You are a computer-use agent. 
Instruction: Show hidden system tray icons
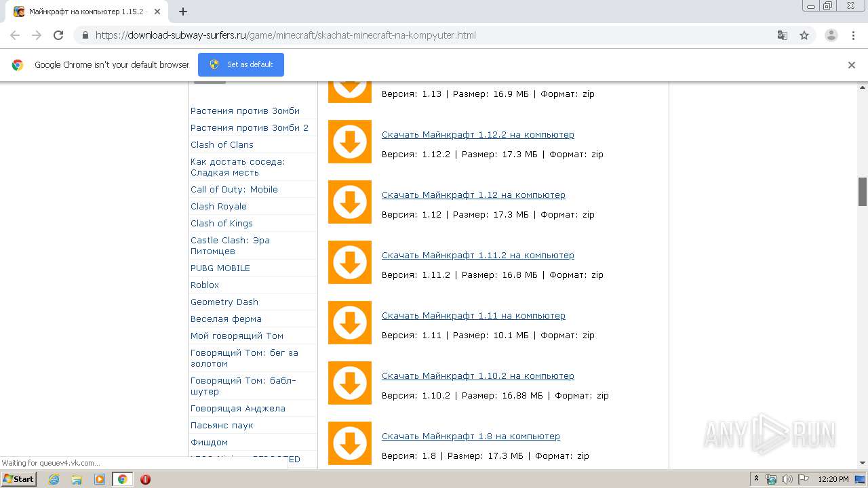click(x=757, y=479)
